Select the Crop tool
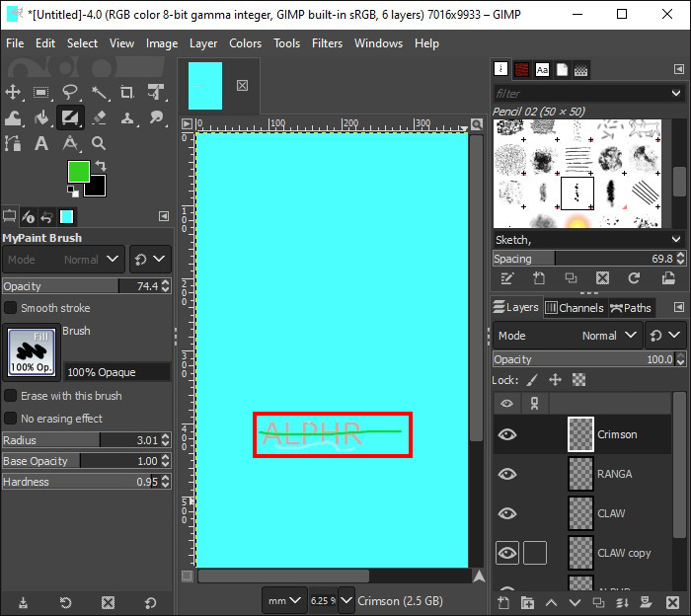The width and height of the screenshot is (691, 616). [x=127, y=92]
